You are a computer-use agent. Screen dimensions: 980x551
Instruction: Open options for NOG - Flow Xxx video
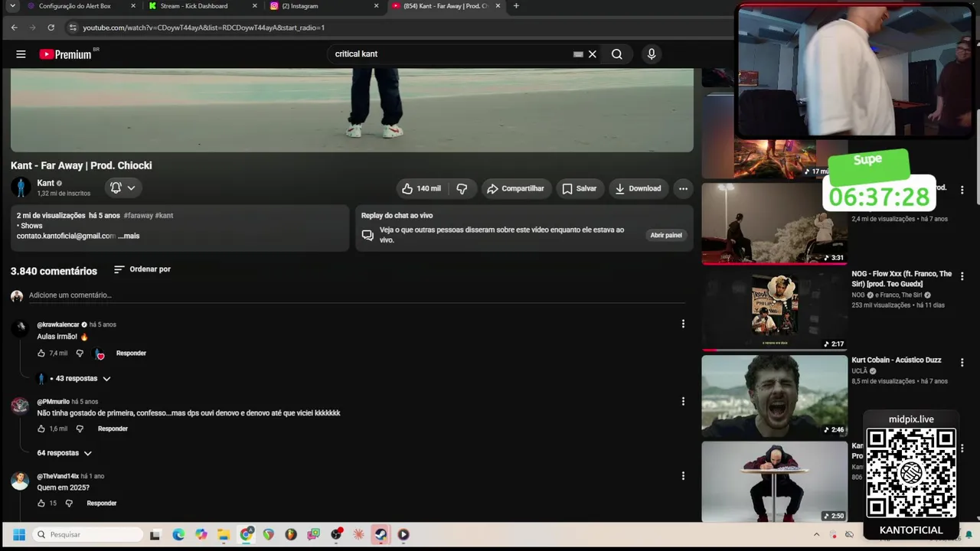[962, 276]
